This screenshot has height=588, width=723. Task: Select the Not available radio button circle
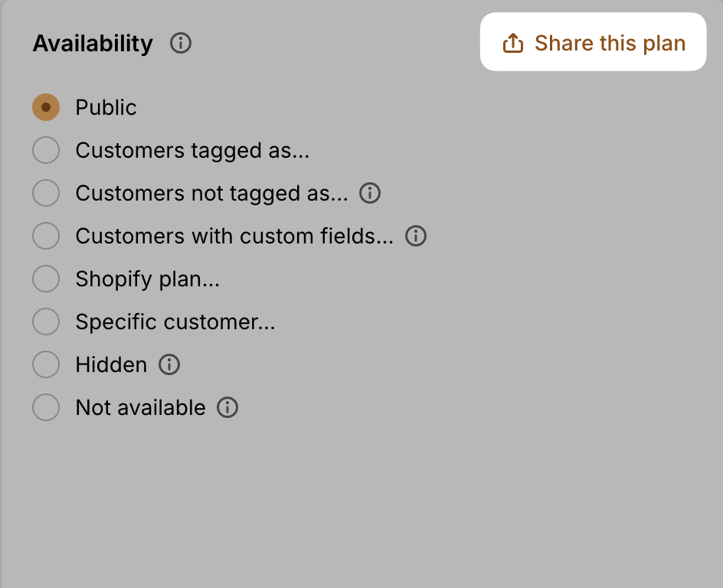pos(46,408)
